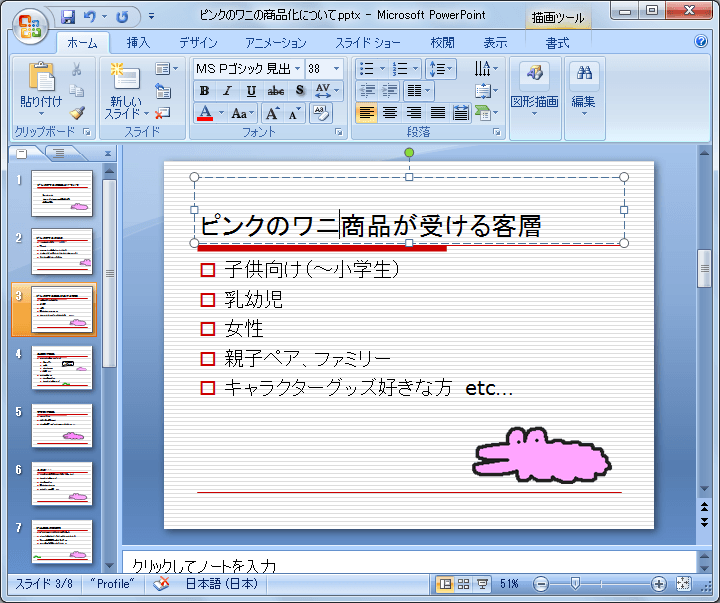Open the 挿入 ribbon tab
The image size is (720, 603).
click(138, 43)
